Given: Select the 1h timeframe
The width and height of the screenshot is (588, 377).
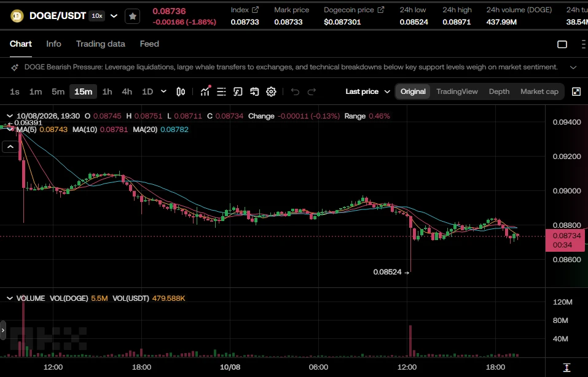Looking at the screenshot, I should 108,92.
